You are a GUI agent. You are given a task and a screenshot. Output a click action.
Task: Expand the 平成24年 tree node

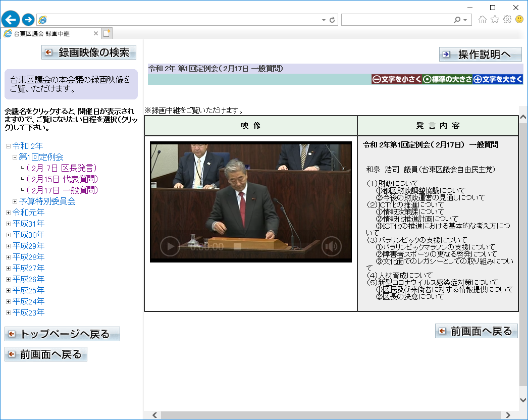8,302
